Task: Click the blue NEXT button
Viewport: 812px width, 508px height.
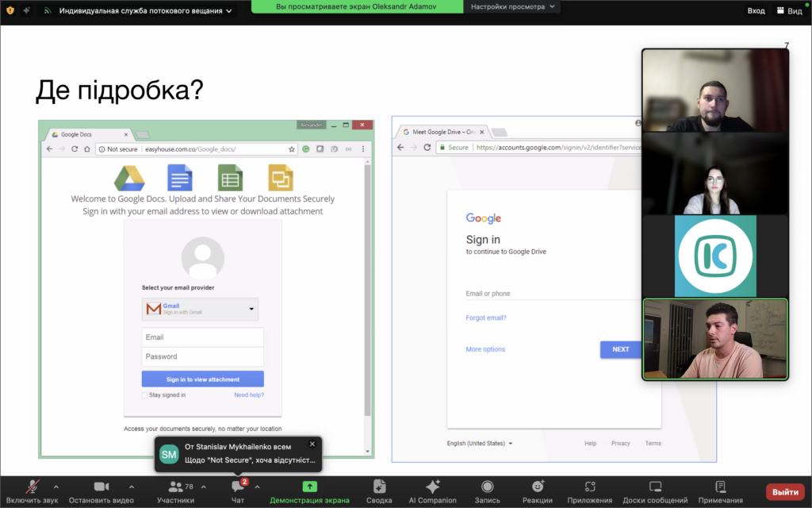Action: click(x=620, y=349)
